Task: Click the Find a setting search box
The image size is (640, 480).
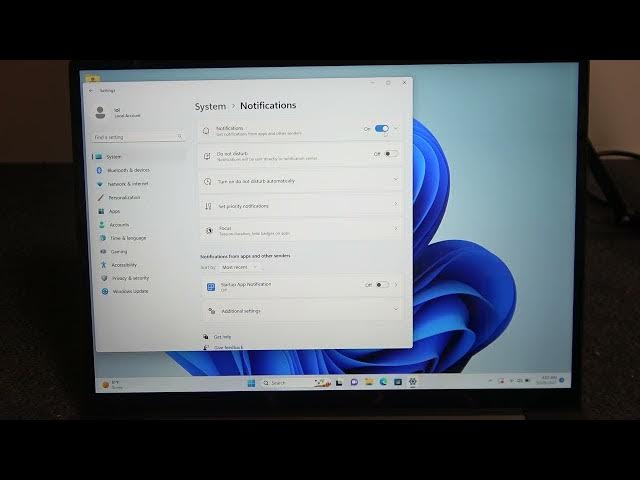Action: (138, 137)
